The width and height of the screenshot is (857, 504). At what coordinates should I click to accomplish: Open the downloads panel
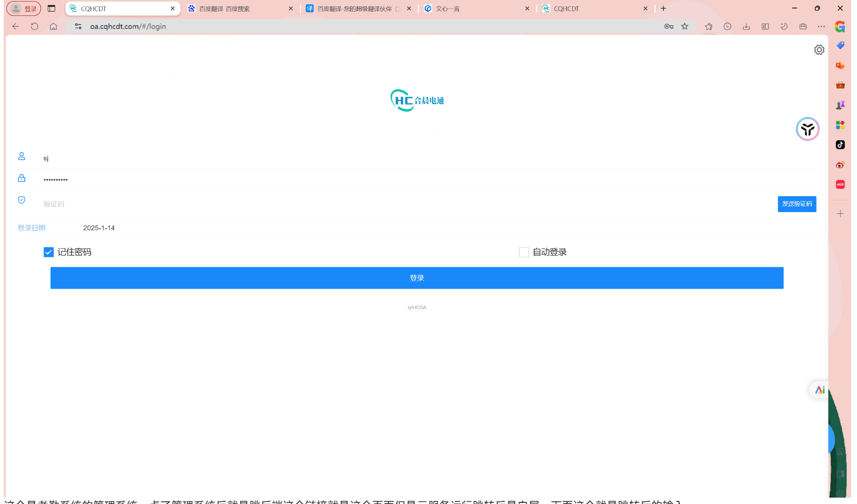(746, 27)
